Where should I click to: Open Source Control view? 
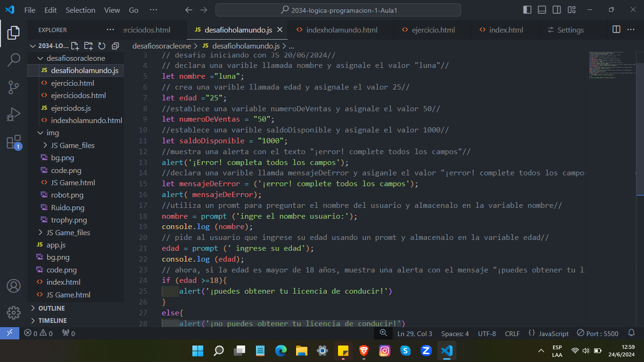click(x=14, y=87)
